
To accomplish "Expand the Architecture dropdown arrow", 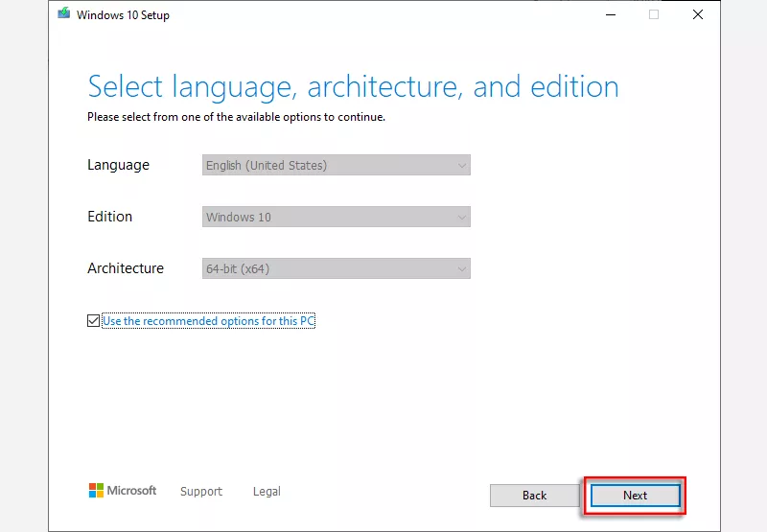I will [x=461, y=269].
